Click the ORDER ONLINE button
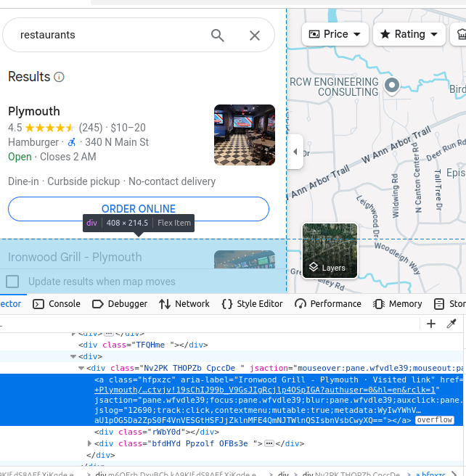This screenshot has height=476, width=466. (x=139, y=209)
